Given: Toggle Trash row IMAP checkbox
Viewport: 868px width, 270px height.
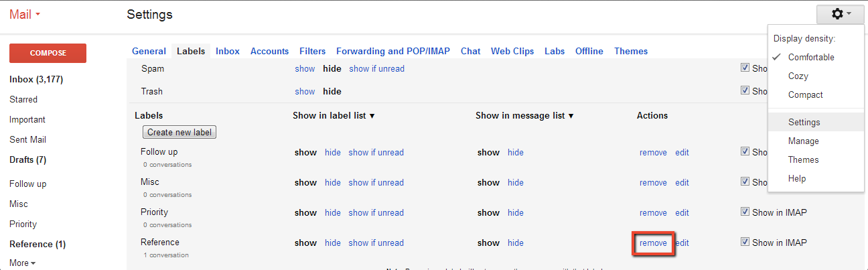Looking at the screenshot, I should point(745,90).
